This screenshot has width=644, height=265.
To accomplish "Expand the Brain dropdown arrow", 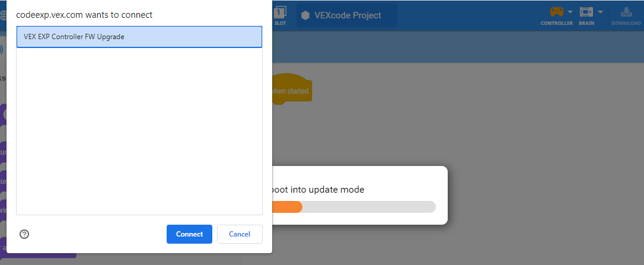I will 600,12.
